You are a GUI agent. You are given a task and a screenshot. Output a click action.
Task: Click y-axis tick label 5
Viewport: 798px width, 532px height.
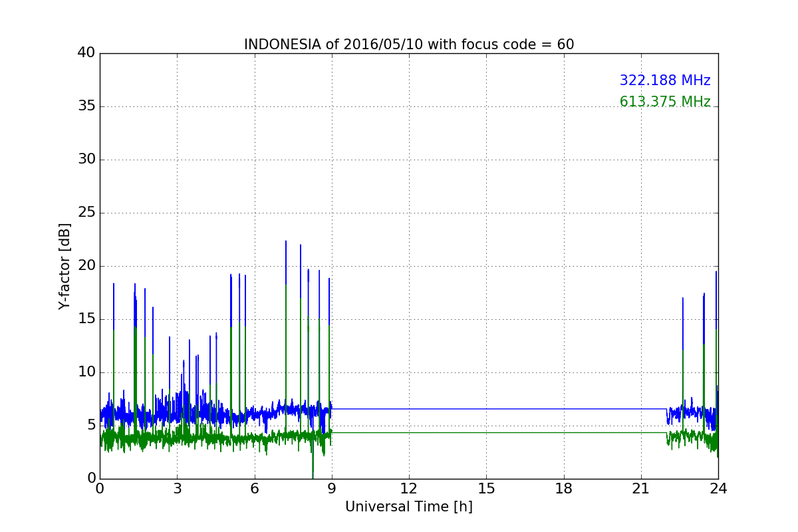point(91,426)
